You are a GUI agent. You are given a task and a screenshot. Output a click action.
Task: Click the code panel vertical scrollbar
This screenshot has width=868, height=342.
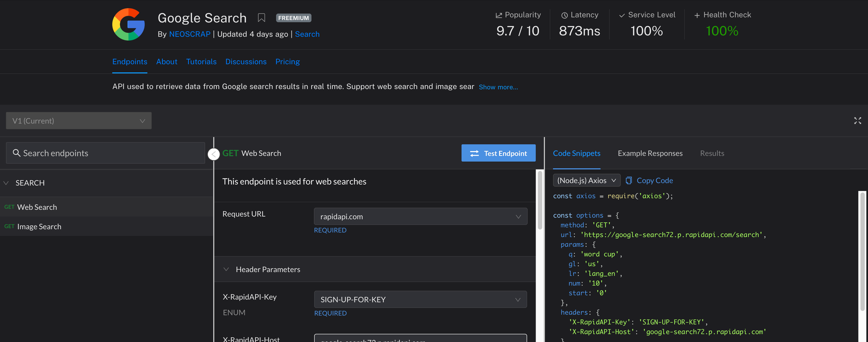pyautogui.click(x=862, y=251)
